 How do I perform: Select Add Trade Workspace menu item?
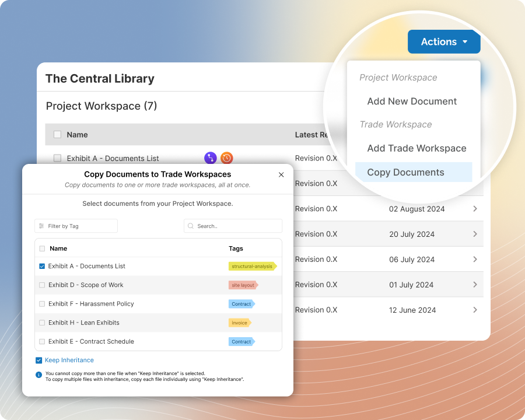click(x=416, y=148)
